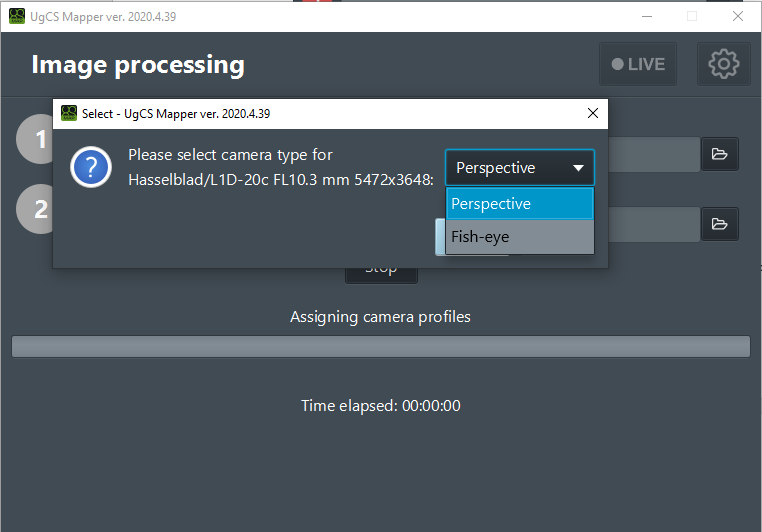The width and height of the screenshot is (762, 532).
Task: Click the 'Image processing' heading
Action: [138, 65]
